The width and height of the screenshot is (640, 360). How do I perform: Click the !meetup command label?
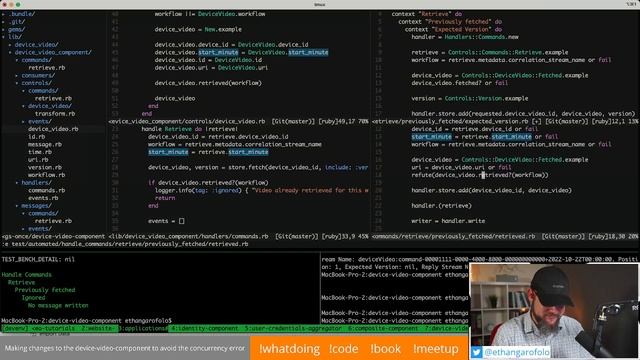tap(436, 349)
